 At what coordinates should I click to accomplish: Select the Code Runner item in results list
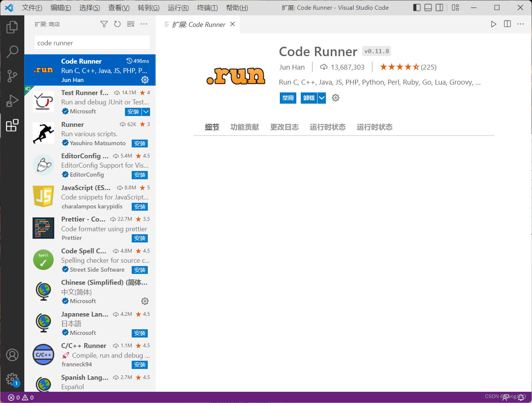click(x=90, y=70)
